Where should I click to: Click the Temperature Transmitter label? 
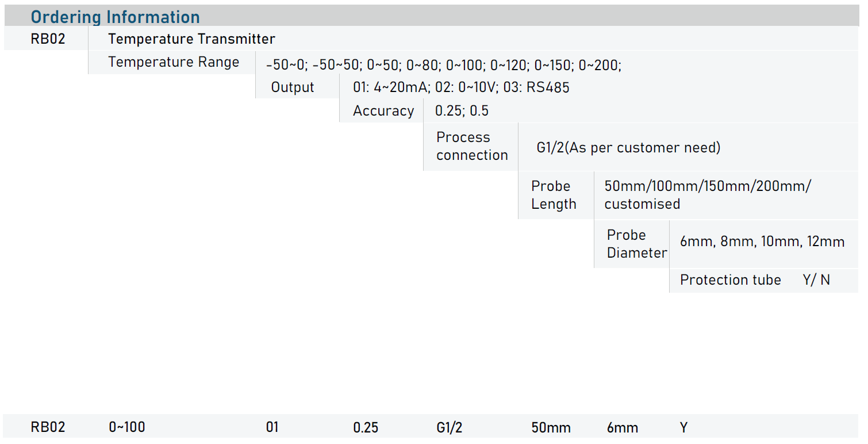191,39
